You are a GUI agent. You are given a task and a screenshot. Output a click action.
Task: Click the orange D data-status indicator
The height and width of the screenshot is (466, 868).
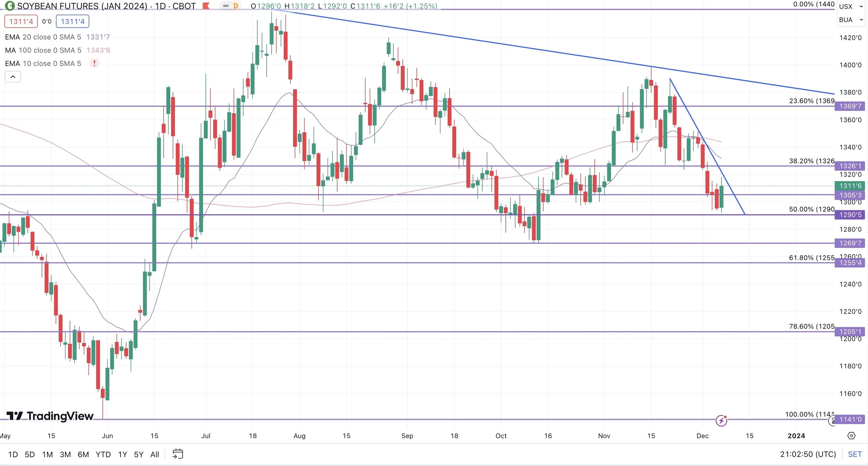(236, 6)
